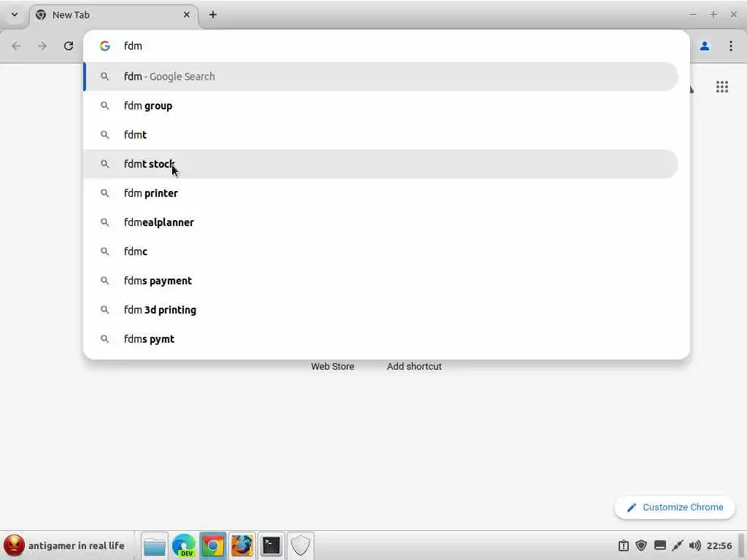This screenshot has width=747, height=560.
Task: Choose the 'fdmealplanner' suggestion
Action: pos(381,222)
